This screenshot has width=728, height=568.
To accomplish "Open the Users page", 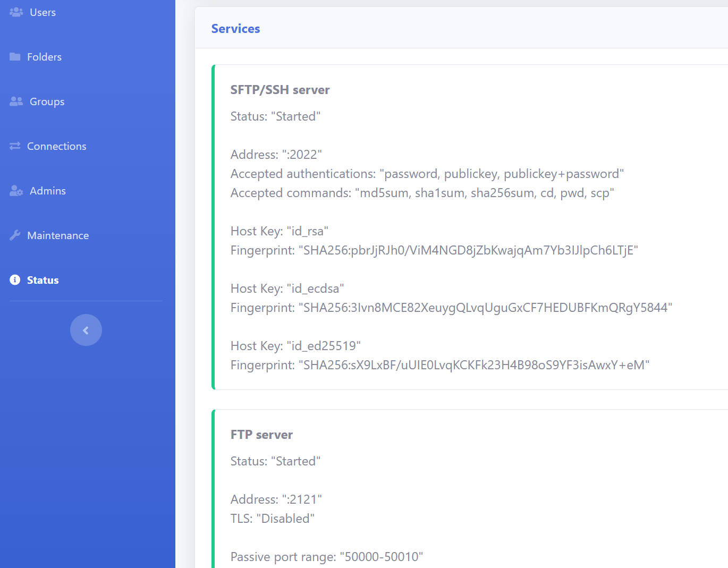I will click(42, 12).
